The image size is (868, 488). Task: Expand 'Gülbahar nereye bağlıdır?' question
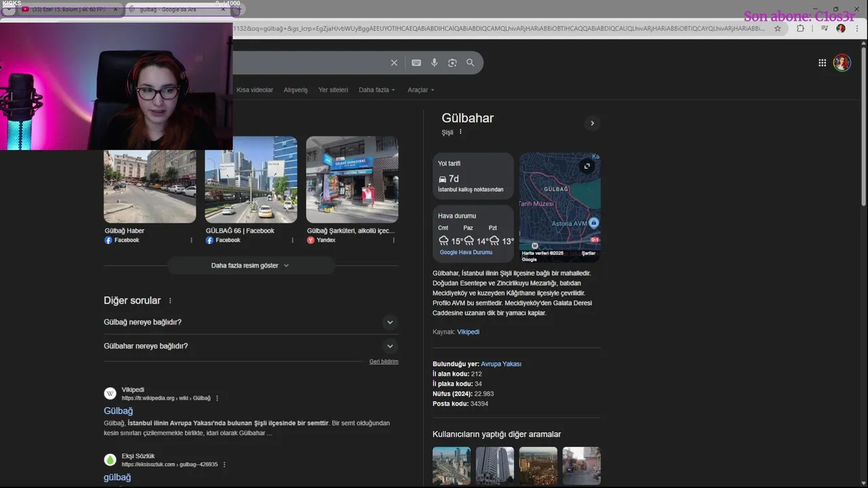click(x=251, y=346)
